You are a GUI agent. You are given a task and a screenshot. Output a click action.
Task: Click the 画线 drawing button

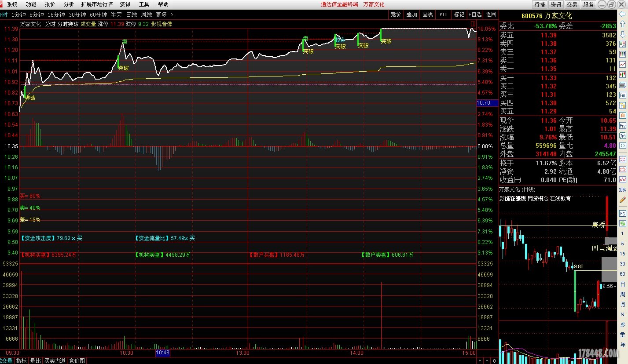coord(428,15)
